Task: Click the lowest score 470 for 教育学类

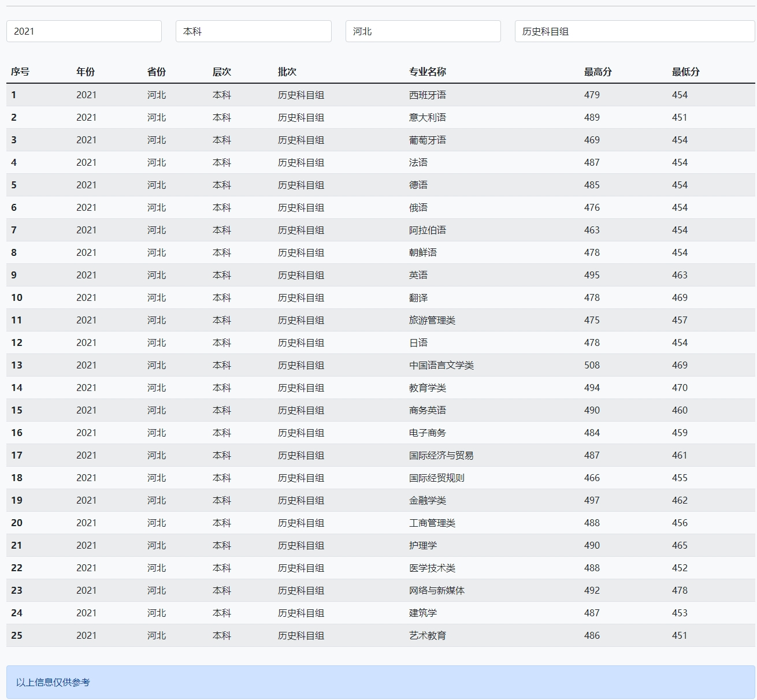Action: [x=680, y=388]
